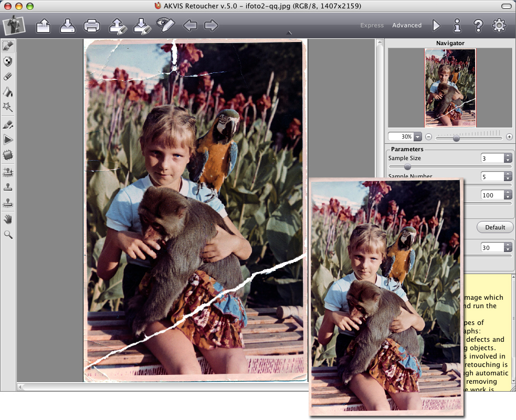The width and height of the screenshot is (516, 420).
Task: Switch to Advanced mode
Action: click(407, 25)
